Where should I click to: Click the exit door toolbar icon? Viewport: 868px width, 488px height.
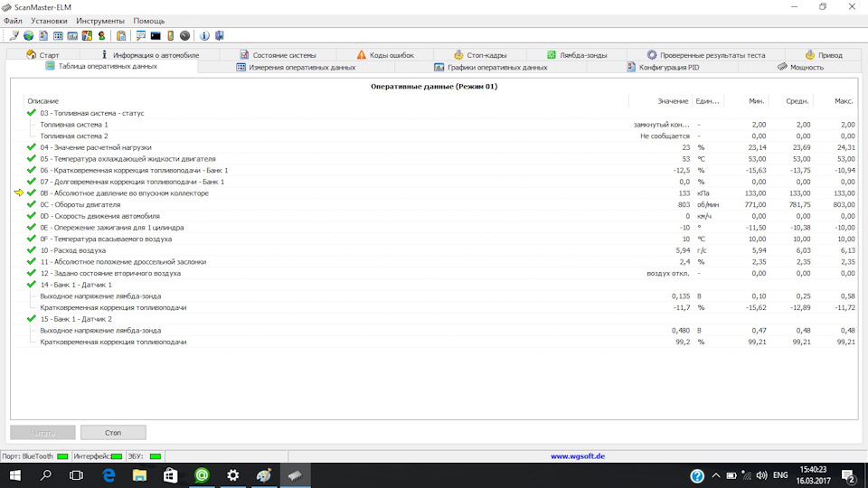[x=219, y=35]
